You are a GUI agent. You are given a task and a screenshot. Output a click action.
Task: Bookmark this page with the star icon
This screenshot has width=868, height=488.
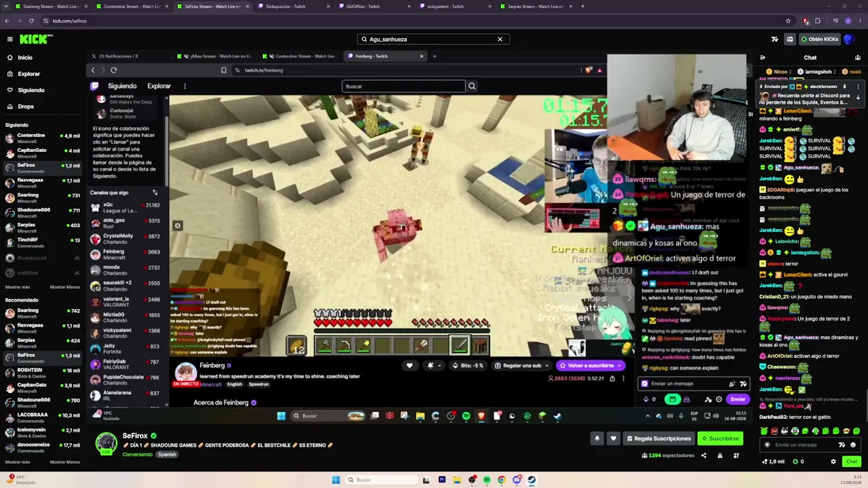pyautogui.click(x=788, y=21)
